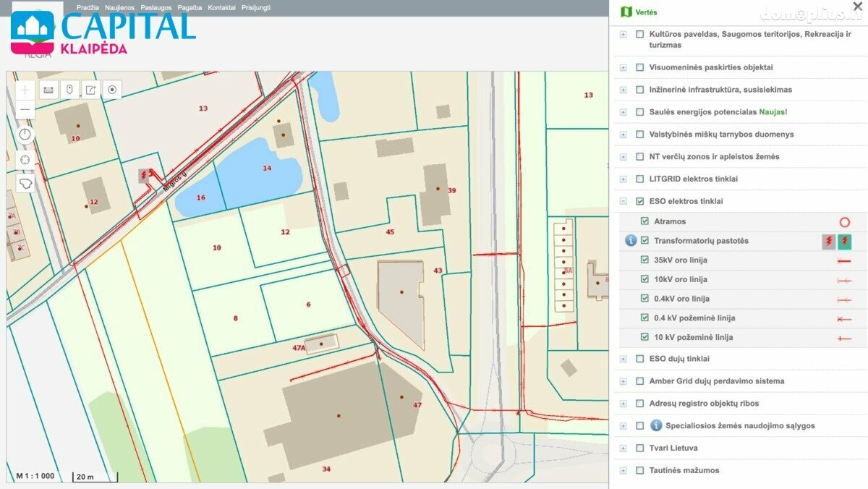Expand the Tvari Lietuva layer group
Image resolution: width=868 pixels, height=489 pixels.
point(623,448)
